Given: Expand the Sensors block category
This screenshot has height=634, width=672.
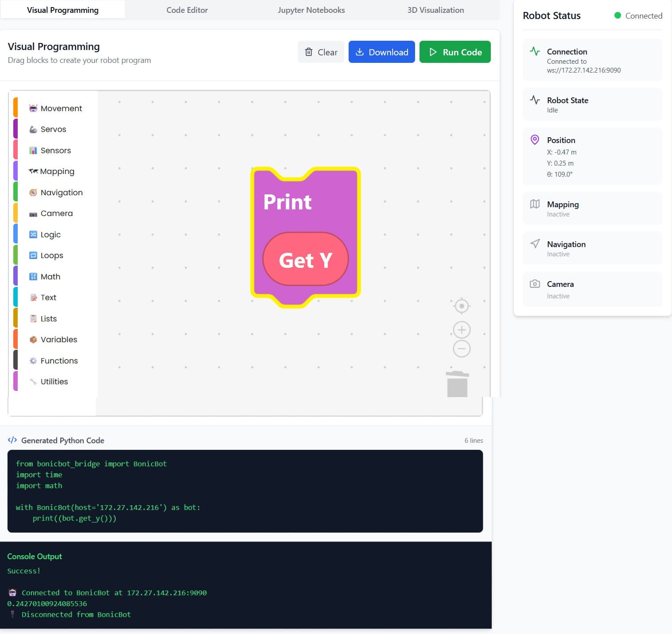Looking at the screenshot, I should pyautogui.click(x=55, y=151).
